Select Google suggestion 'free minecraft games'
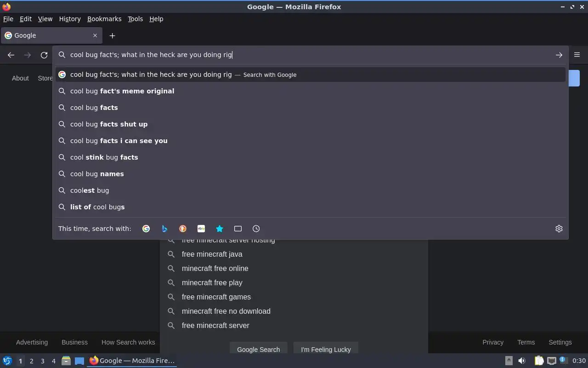The width and height of the screenshot is (588, 368). point(294,297)
